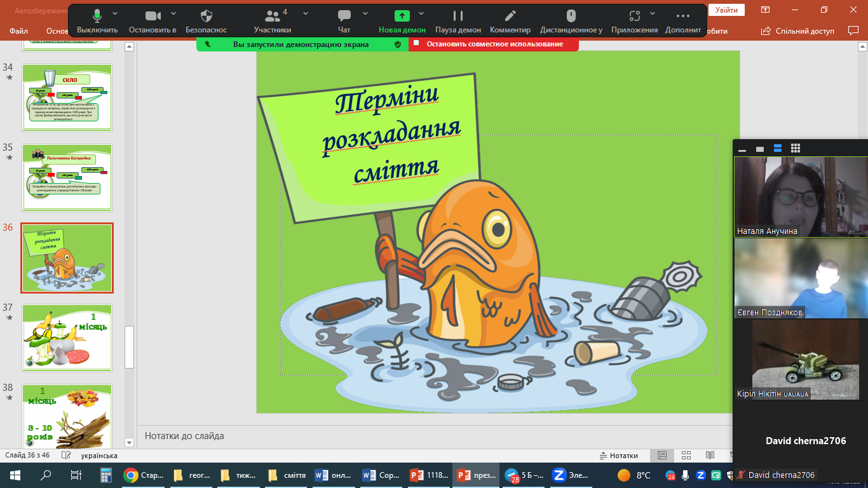This screenshot has height=488, width=868.
Task: Click into Нотатки до слайда notes field
Action: pos(435,436)
